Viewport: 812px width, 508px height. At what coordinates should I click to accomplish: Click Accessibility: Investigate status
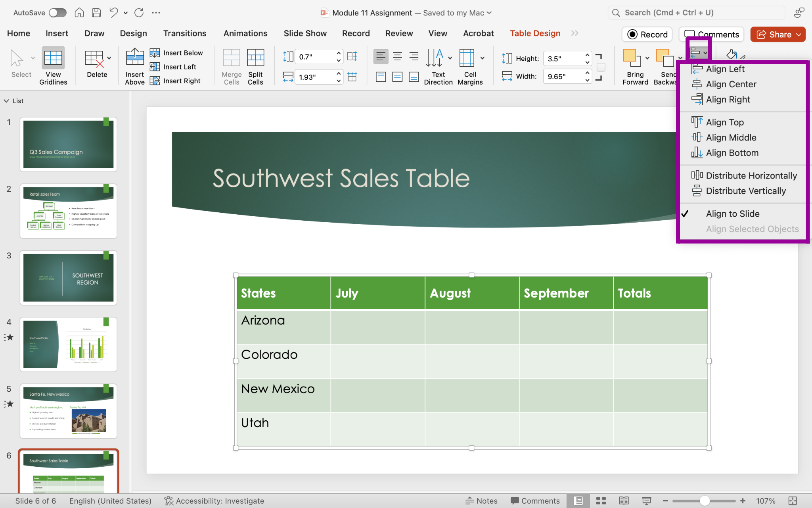click(x=214, y=501)
